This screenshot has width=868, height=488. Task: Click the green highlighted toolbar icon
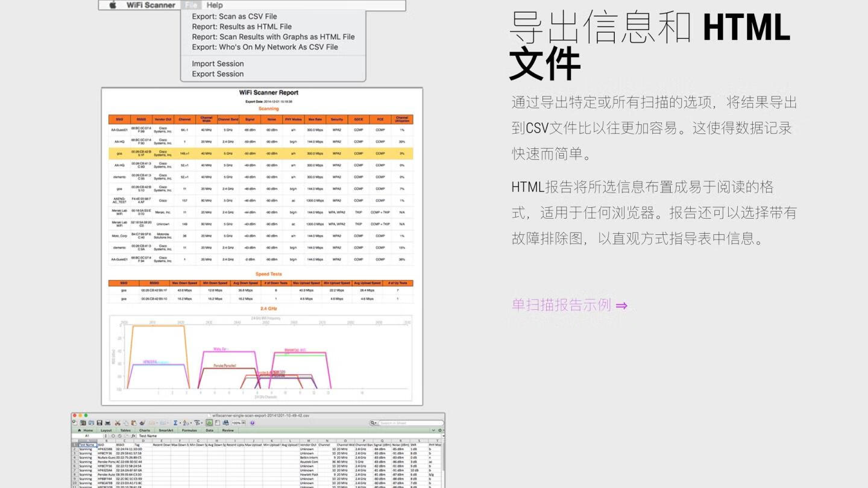point(209,423)
